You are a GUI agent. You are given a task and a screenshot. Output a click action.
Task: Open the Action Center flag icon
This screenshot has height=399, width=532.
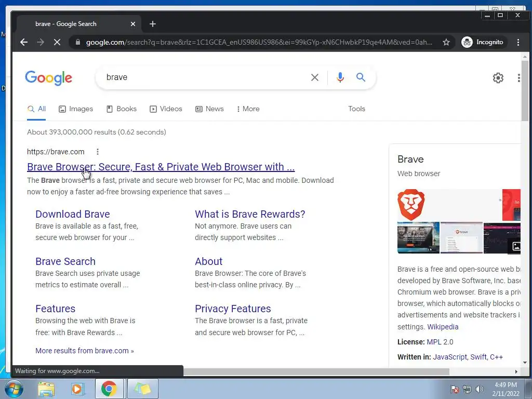455,389
